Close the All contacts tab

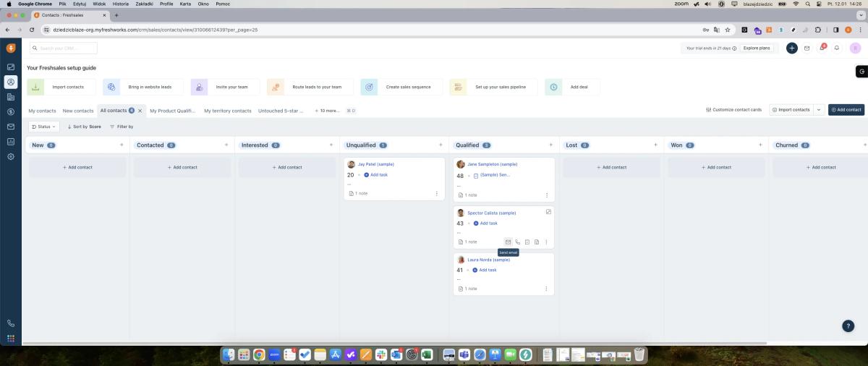140,111
